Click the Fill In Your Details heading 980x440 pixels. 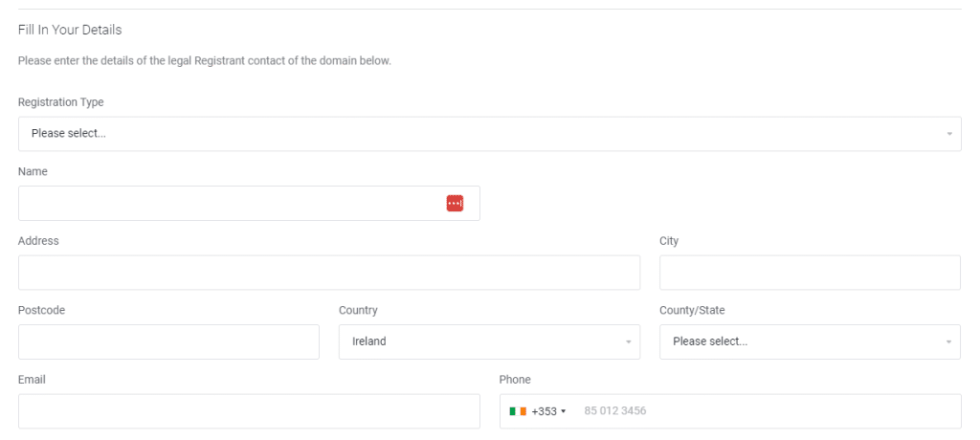(x=70, y=30)
